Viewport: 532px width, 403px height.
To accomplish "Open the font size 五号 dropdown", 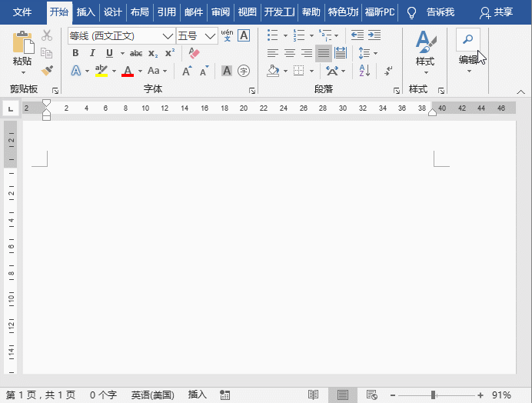I will pos(211,36).
